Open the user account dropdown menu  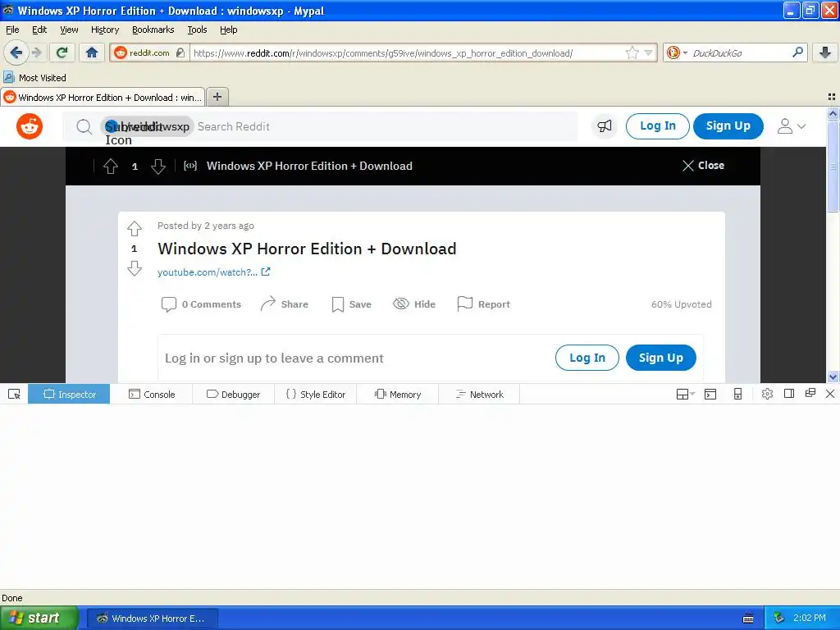click(x=792, y=126)
